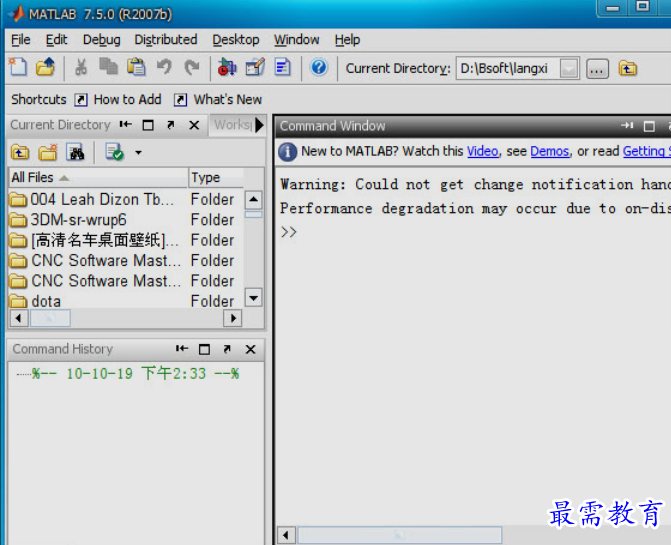Paste using the clipboard toolbar icon

pos(136,67)
